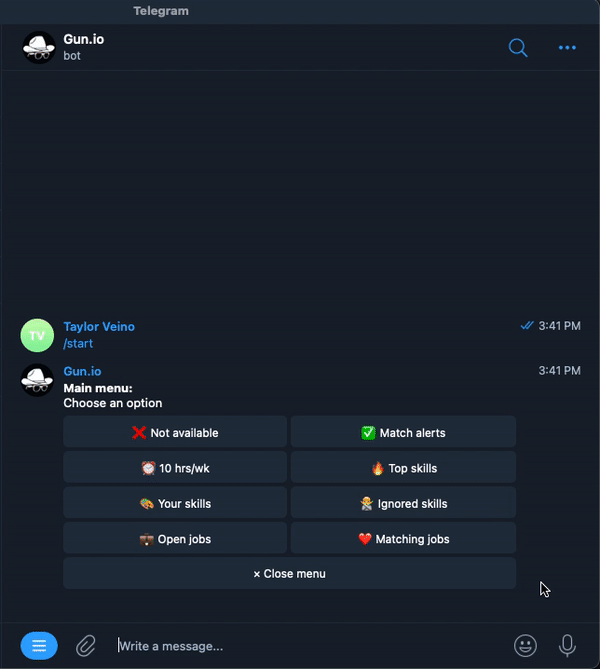Image resolution: width=600 pixels, height=669 pixels.
Task: Select the Matching jobs button
Action: click(403, 538)
